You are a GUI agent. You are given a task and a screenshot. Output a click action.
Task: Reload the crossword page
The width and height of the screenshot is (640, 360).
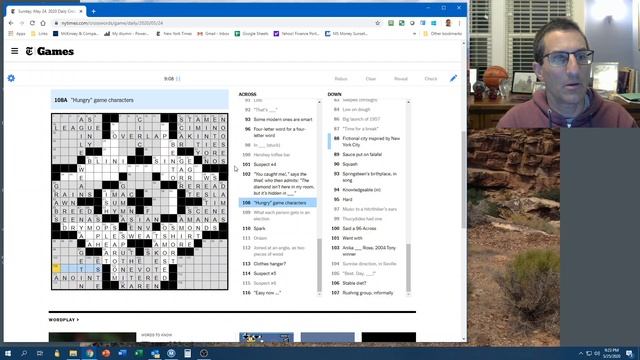coord(32,23)
